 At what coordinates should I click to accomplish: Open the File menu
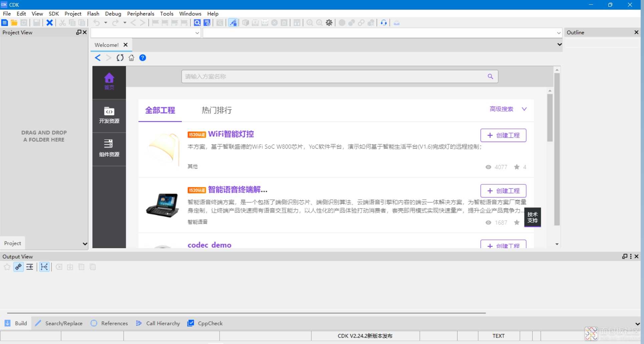click(x=7, y=14)
